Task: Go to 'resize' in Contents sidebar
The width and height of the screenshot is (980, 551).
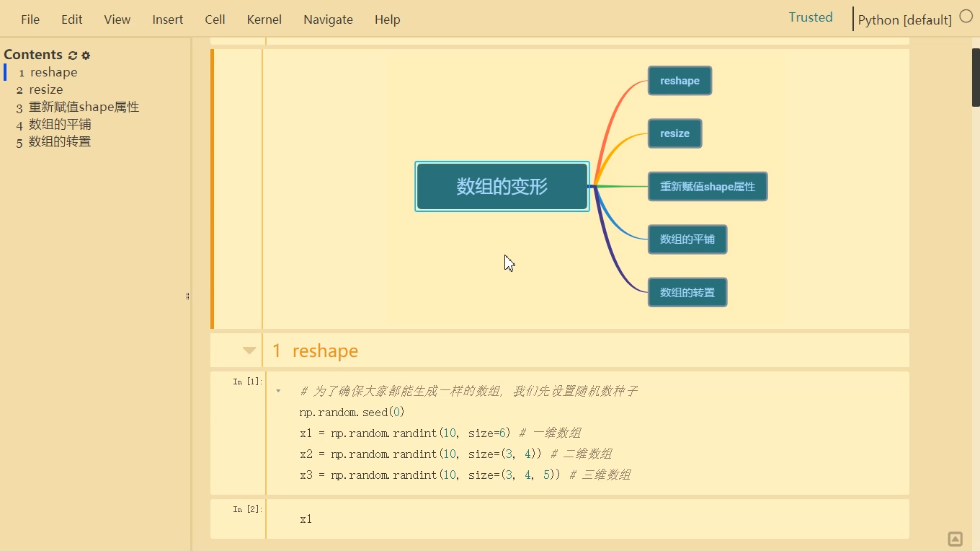Action: coord(46,89)
